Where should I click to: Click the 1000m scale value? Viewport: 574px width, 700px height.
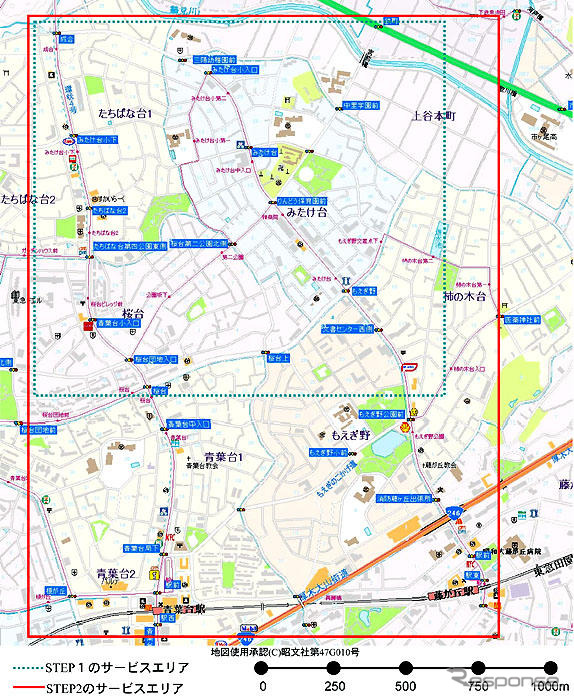550,686
